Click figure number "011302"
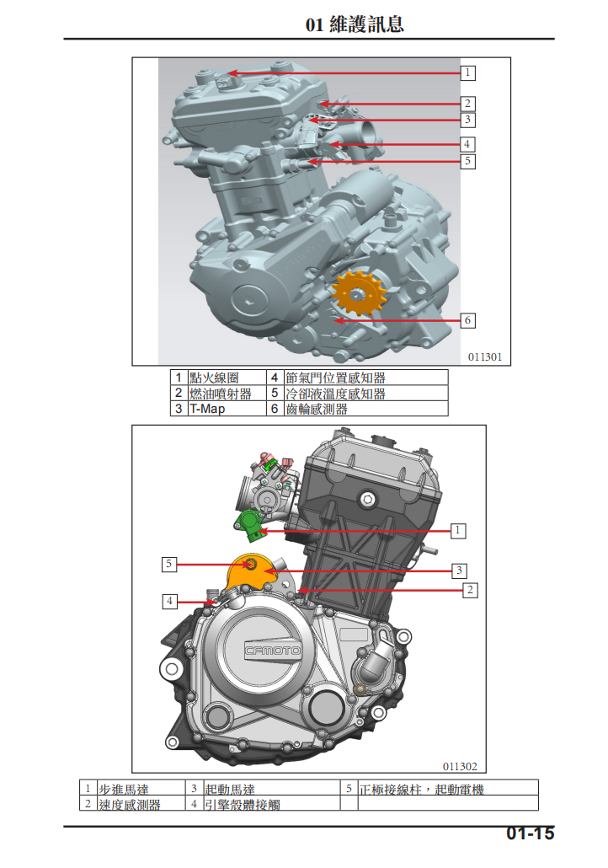This screenshot has width=608, height=868. point(460,766)
